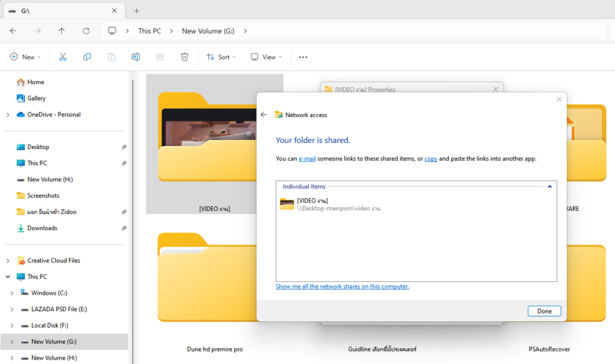Expand Creative Cloud Files node
Screen dimensions: 615x364
point(8,261)
